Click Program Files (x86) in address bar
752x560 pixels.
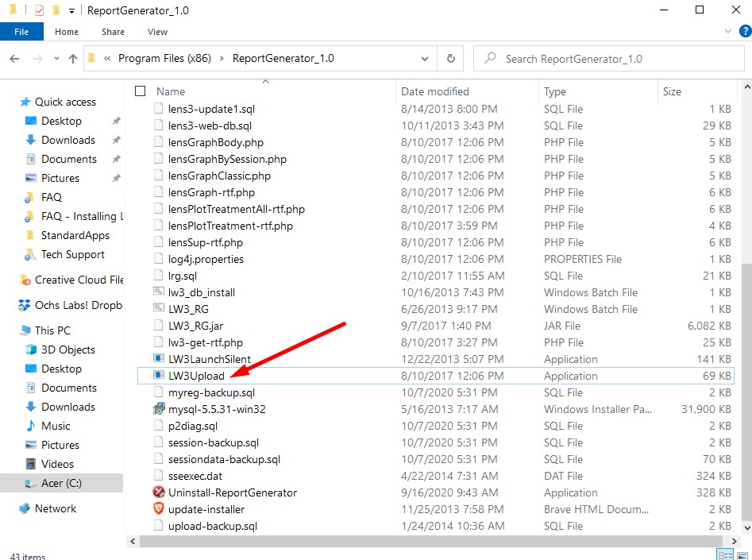[x=164, y=59]
